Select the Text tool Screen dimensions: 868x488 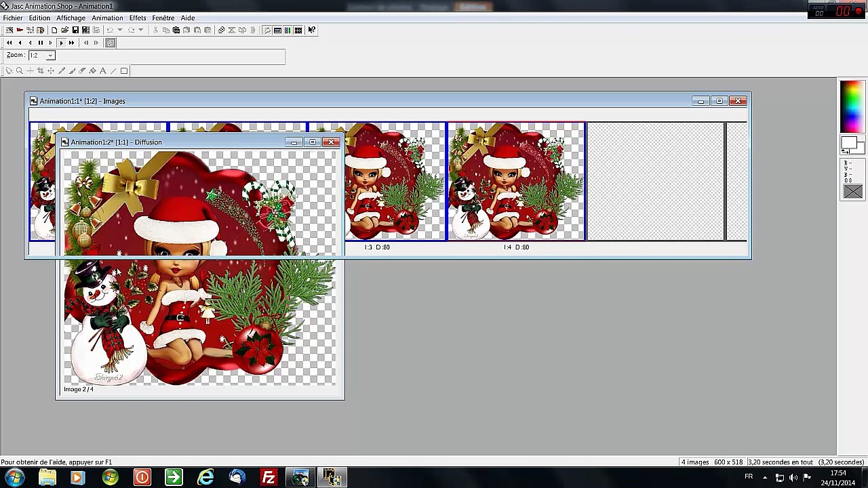point(102,70)
